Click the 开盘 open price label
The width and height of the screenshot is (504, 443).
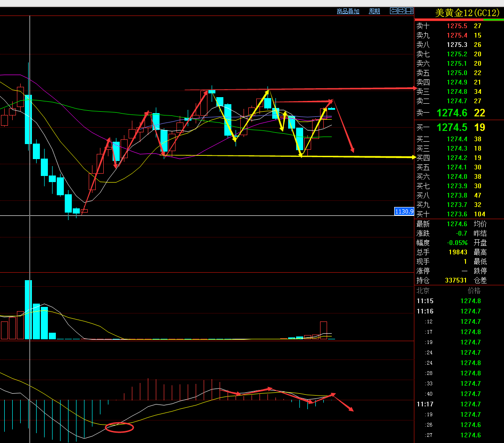[x=480, y=243]
